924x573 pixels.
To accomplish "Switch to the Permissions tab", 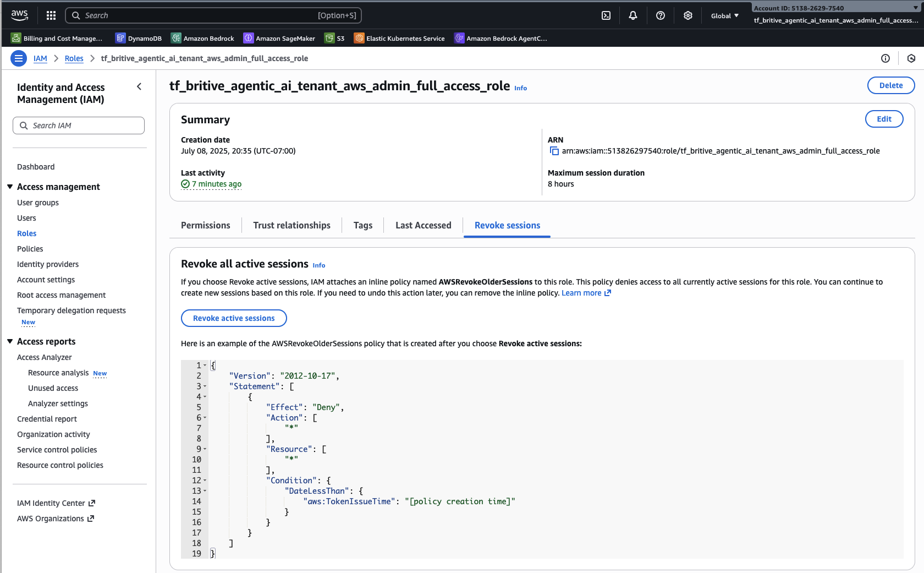I will pyautogui.click(x=205, y=226).
